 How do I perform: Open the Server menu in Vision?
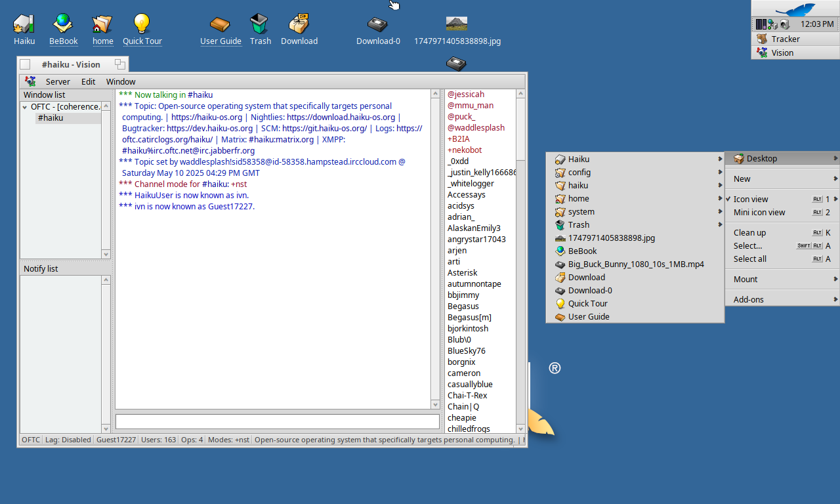point(58,81)
